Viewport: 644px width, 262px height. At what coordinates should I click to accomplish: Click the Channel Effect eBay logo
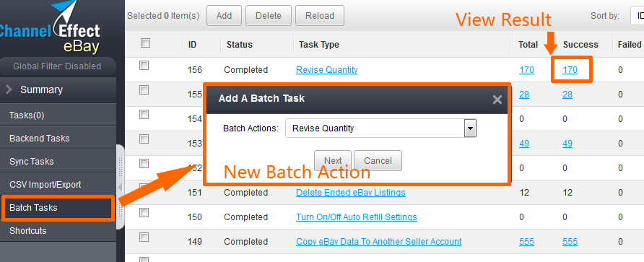coord(49,27)
